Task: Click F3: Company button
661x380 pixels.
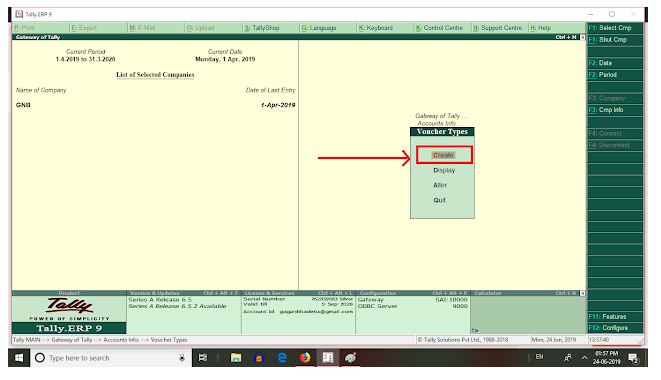Action: point(615,98)
